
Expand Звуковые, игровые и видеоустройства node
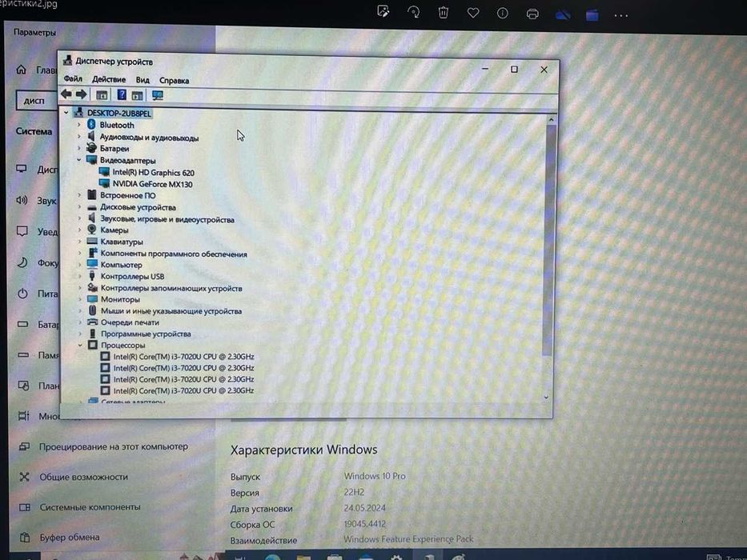(79, 218)
